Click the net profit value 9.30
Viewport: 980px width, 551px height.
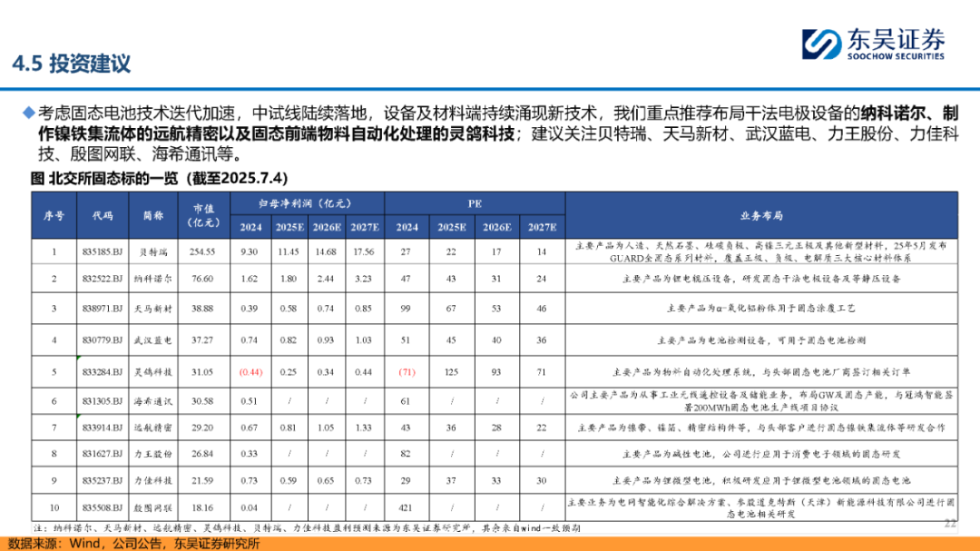tap(250, 251)
